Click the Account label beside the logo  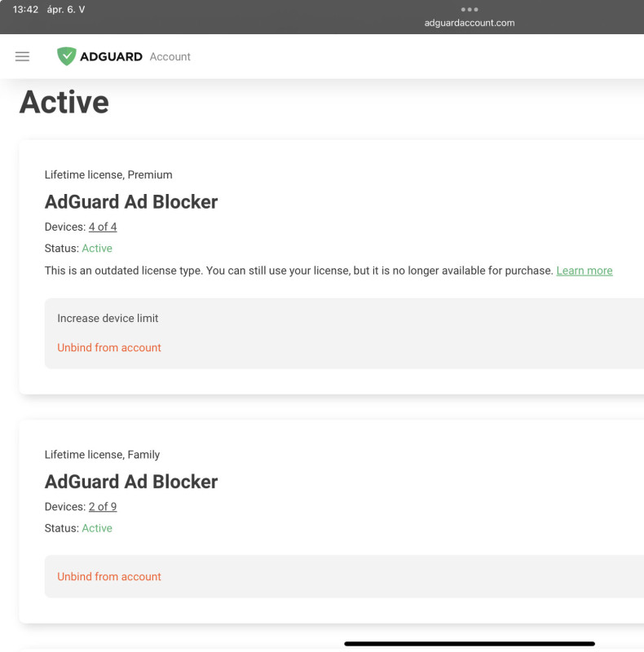tap(170, 57)
